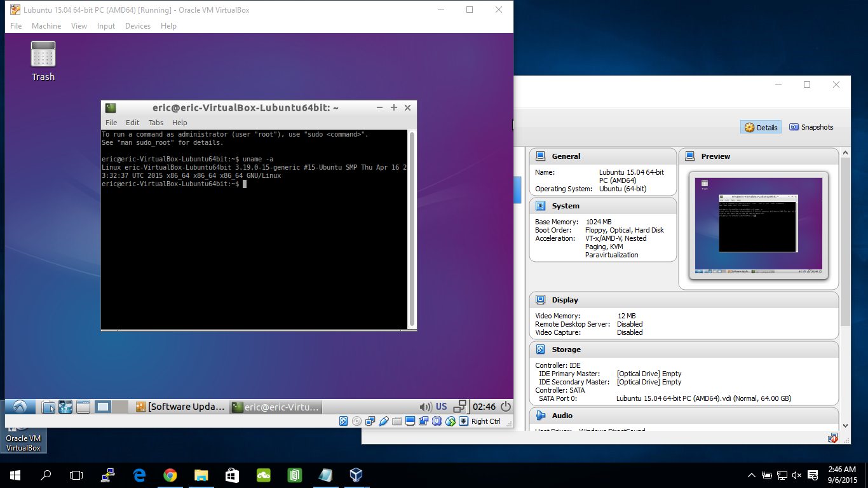Open the Shared Folders status icon
868x488 pixels.
tap(397, 421)
